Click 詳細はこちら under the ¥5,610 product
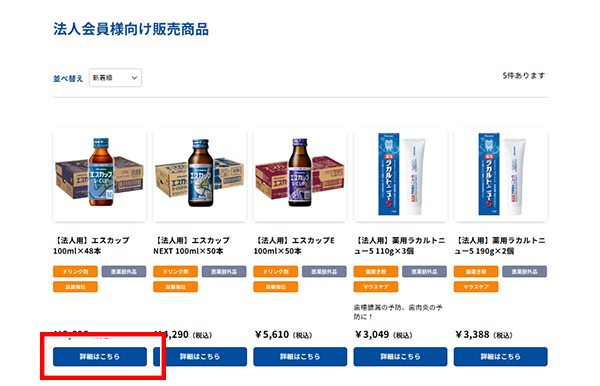The height and width of the screenshot is (386, 600). (300, 357)
